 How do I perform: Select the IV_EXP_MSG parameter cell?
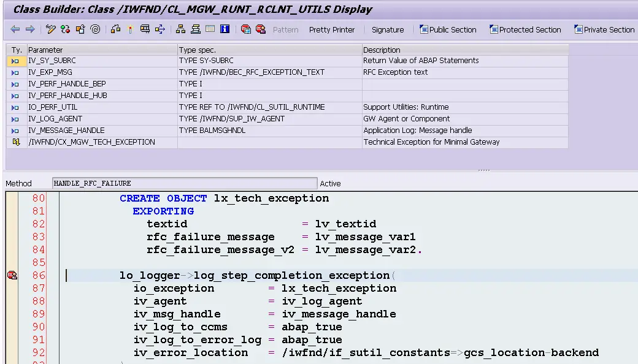[102, 72]
